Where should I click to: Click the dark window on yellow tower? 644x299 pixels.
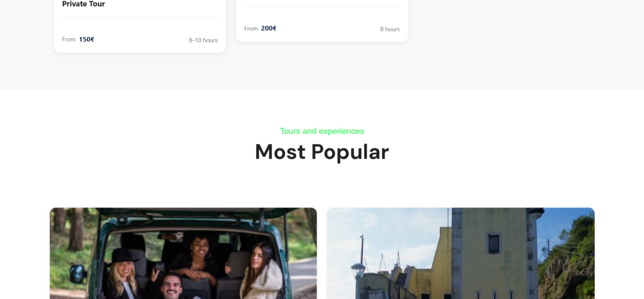(x=494, y=243)
